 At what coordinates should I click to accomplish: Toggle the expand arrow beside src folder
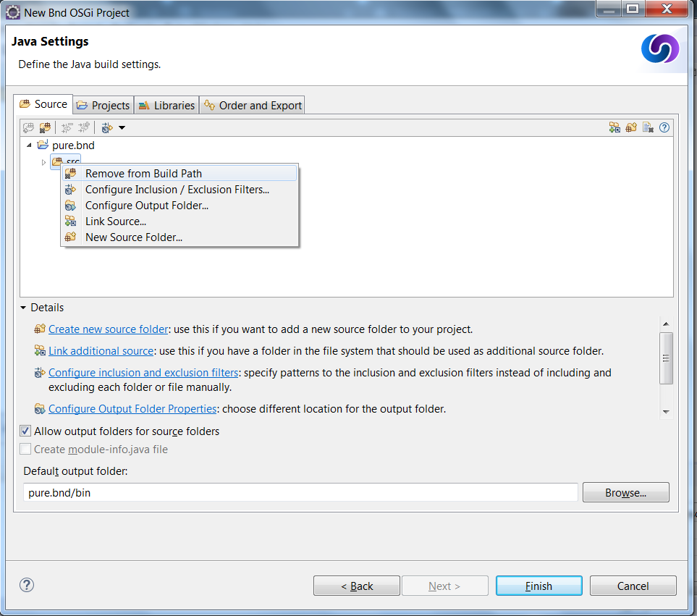point(43,162)
